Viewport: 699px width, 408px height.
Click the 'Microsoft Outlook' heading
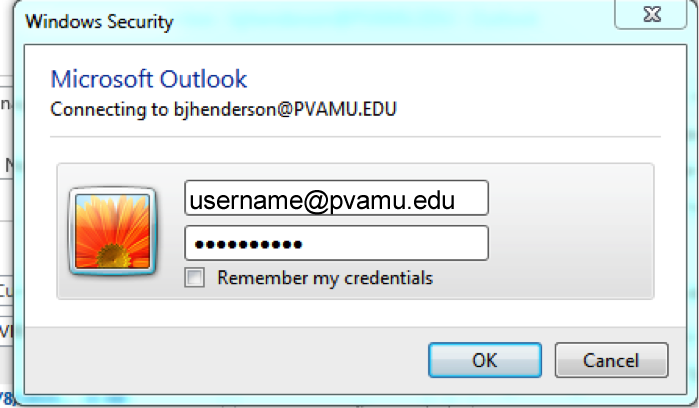point(148,79)
